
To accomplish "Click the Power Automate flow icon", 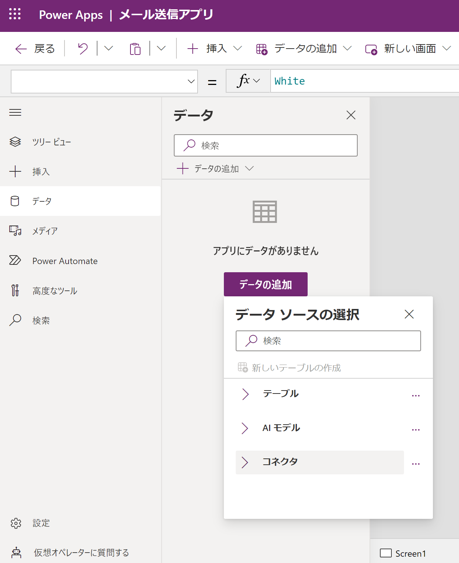I will [15, 260].
